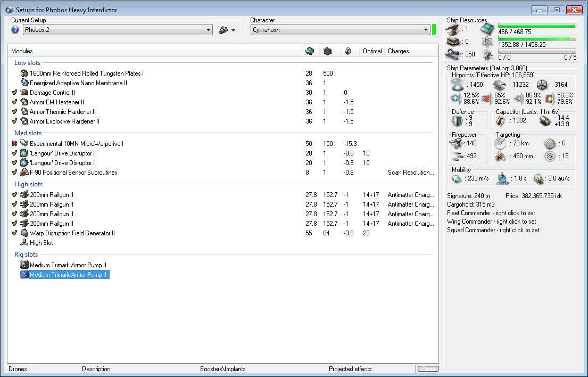Click the Optimal column header
Image resolution: width=588 pixels, height=377 pixels.
372,51
